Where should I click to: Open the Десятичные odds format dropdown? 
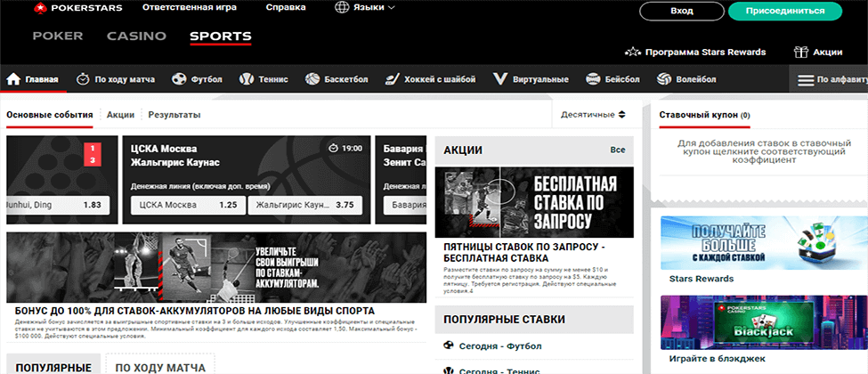pos(593,115)
